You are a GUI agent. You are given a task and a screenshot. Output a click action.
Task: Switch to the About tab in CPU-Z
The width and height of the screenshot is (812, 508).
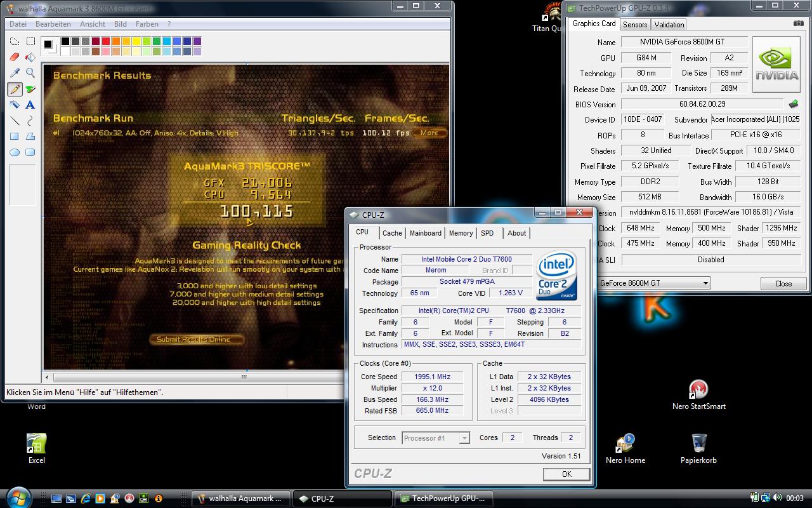pos(516,233)
